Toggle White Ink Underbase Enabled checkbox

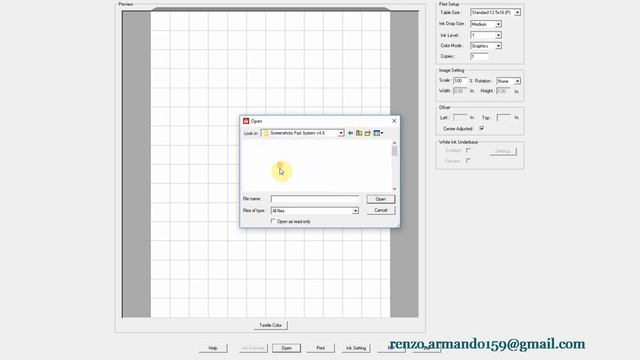pos(468,151)
